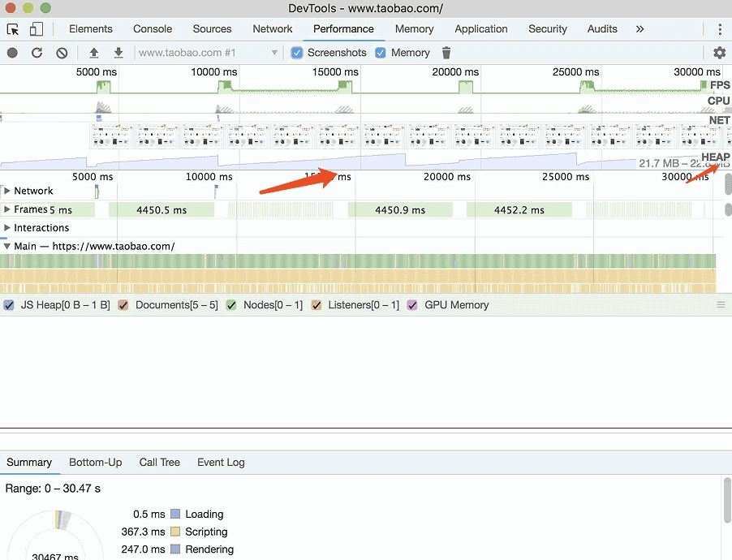Open the Sources tab
The height and width of the screenshot is (560, 732).
pyautogui.click(x=212, y=29)
